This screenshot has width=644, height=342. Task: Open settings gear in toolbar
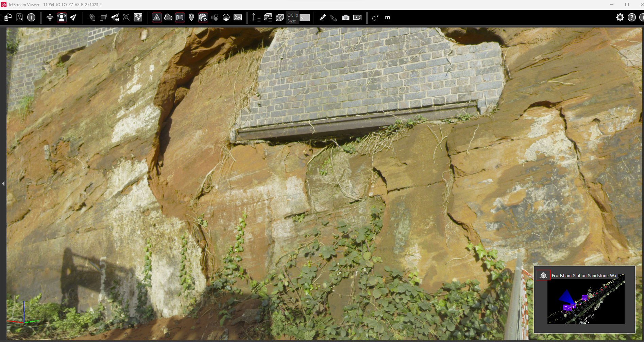point(620,17)
